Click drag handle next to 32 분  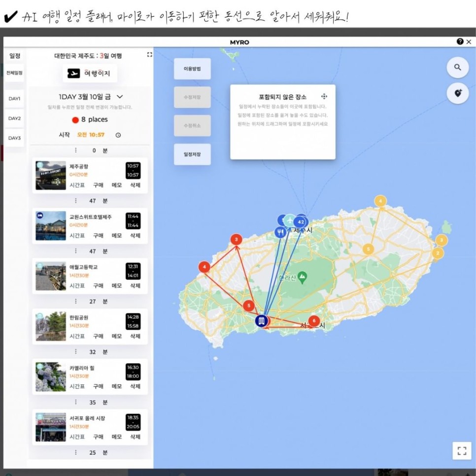click(x=75, y=351)
